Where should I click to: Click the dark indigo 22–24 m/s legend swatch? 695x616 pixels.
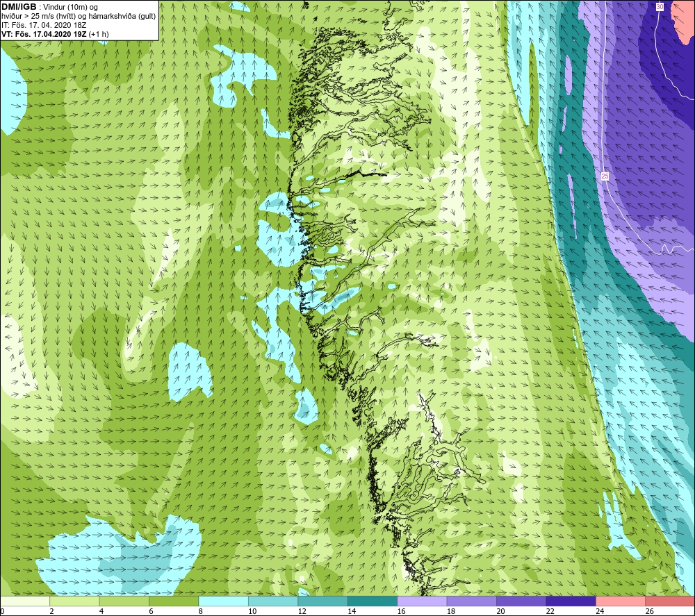click(571, 601)
